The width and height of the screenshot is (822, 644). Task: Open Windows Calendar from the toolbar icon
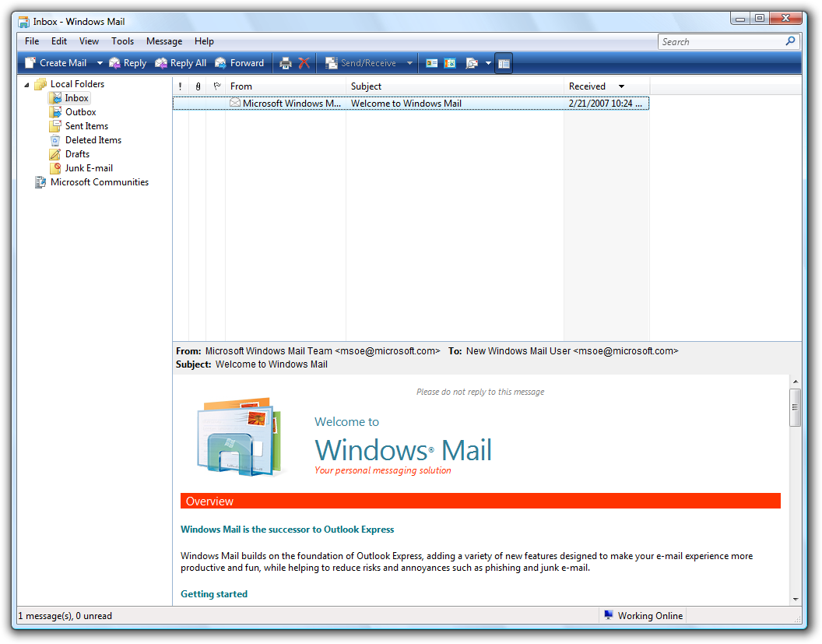451,63
